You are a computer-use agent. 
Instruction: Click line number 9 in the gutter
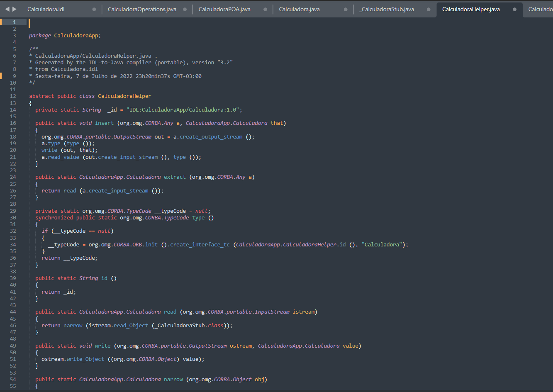[14, 76]
